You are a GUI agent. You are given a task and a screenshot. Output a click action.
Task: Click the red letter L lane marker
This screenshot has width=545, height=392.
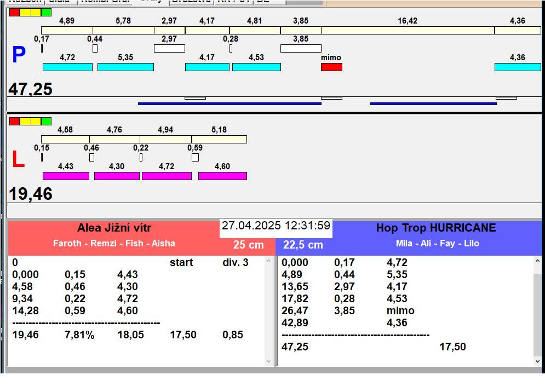click(18, 160)
